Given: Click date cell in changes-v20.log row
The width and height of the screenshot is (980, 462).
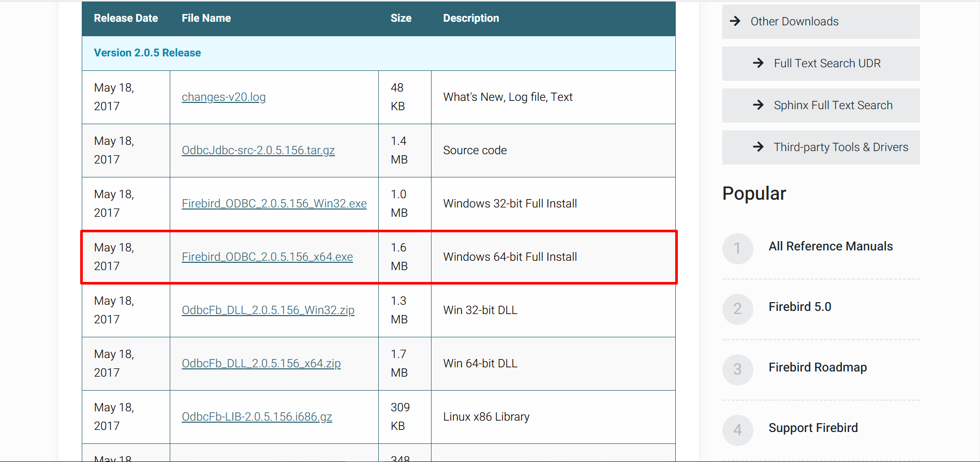Looking at the screenshot, I should point(126,97).
